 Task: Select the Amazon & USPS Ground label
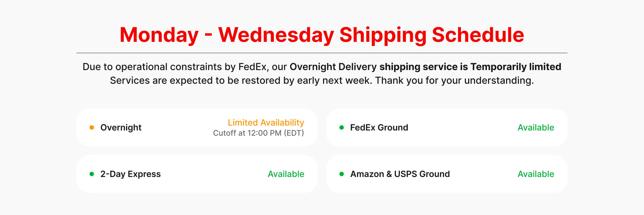click(400, 174)
